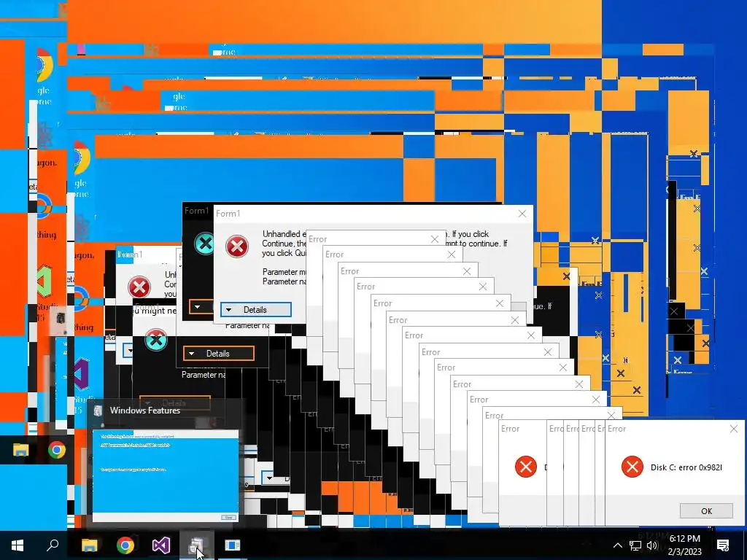This screenshot has width=747, height=560.
Task: Open the notification center icon
Action: [723, 545]
